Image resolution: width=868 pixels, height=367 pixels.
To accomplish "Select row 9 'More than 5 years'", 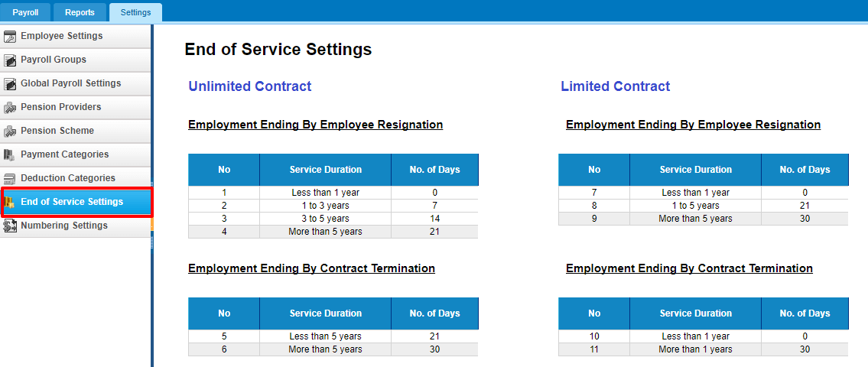I will coord(703,219).
